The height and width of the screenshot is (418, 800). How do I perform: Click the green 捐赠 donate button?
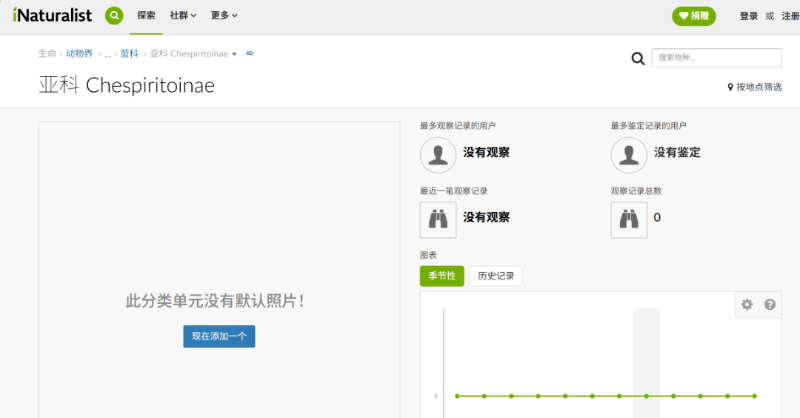pyautogui.click(x=694, y=16)
